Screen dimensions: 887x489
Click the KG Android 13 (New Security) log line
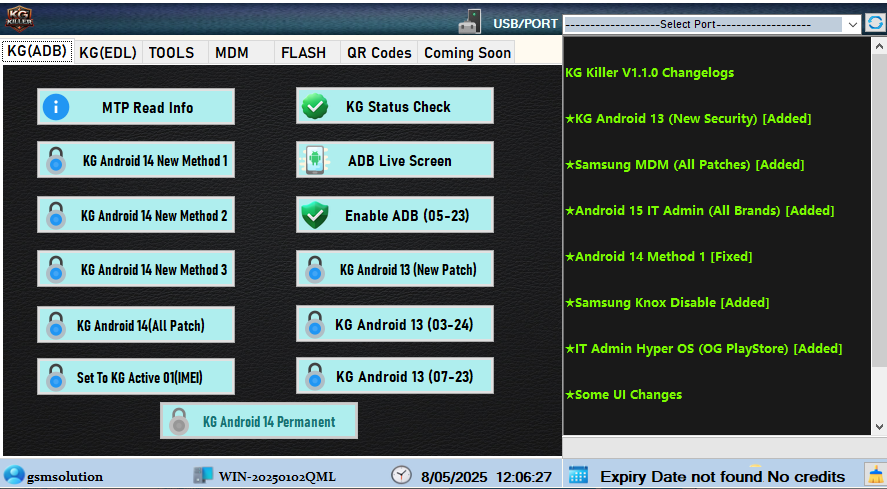pos(688,118)
